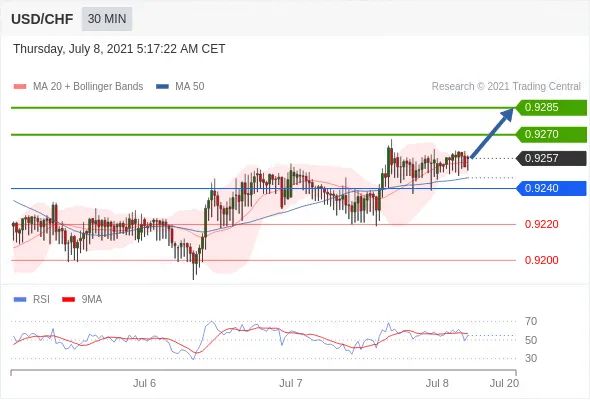Click the 30 MIN timeframe button
Viewport: 590px width, 400px height.
[x=107, y=18]
